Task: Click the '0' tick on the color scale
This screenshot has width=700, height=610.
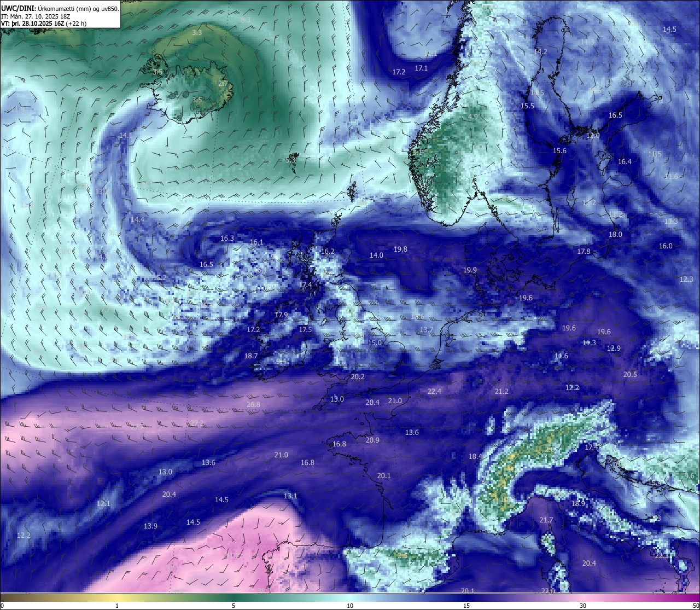Action: tap(2, 606)
